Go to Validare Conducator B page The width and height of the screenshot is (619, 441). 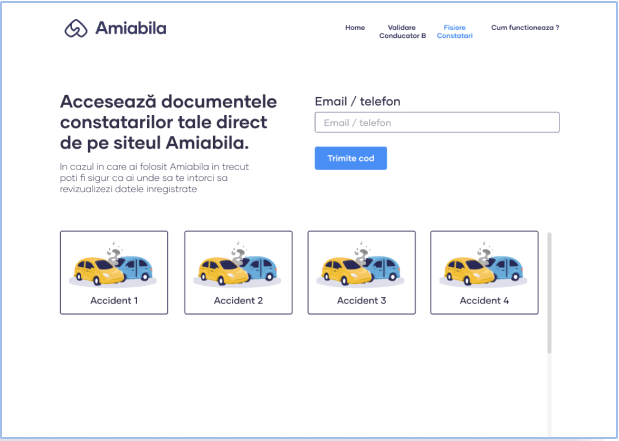pos(402,32)
